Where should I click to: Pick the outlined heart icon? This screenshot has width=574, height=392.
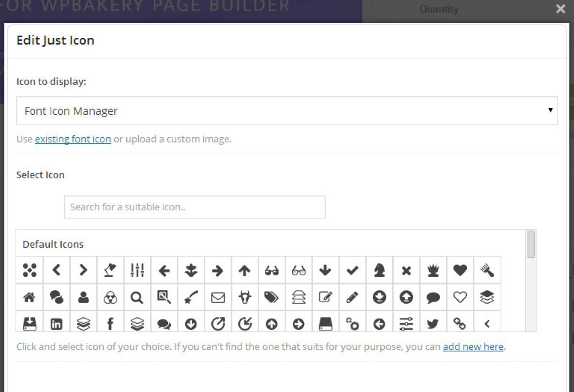460,297
